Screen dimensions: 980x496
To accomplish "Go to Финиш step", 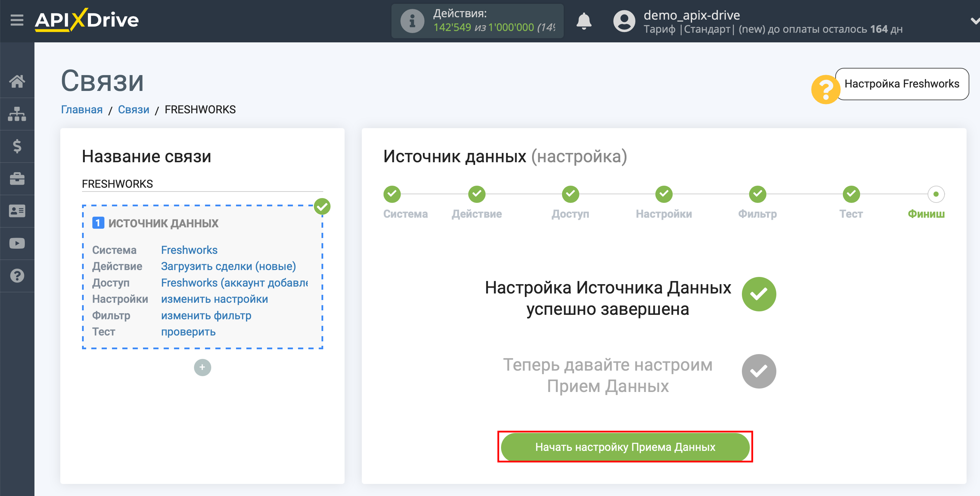I will 936,194.
